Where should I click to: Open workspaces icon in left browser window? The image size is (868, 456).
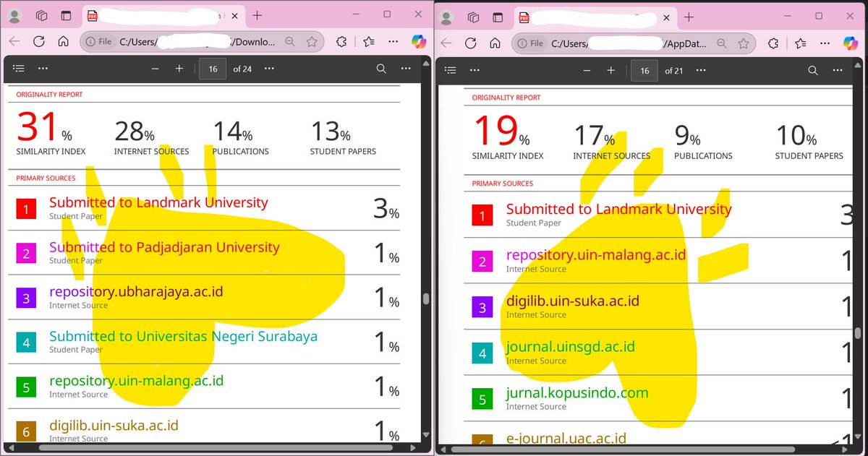41,15
